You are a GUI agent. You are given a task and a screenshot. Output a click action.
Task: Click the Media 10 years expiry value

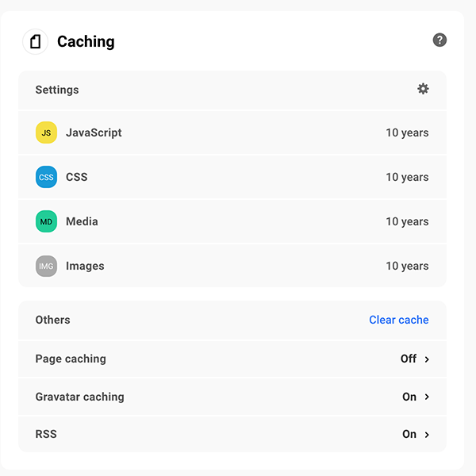(407, 221)
